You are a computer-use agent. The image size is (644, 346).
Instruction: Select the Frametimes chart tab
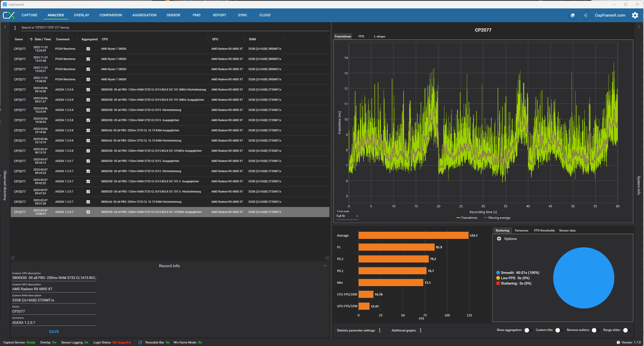[x=343, y=36]
